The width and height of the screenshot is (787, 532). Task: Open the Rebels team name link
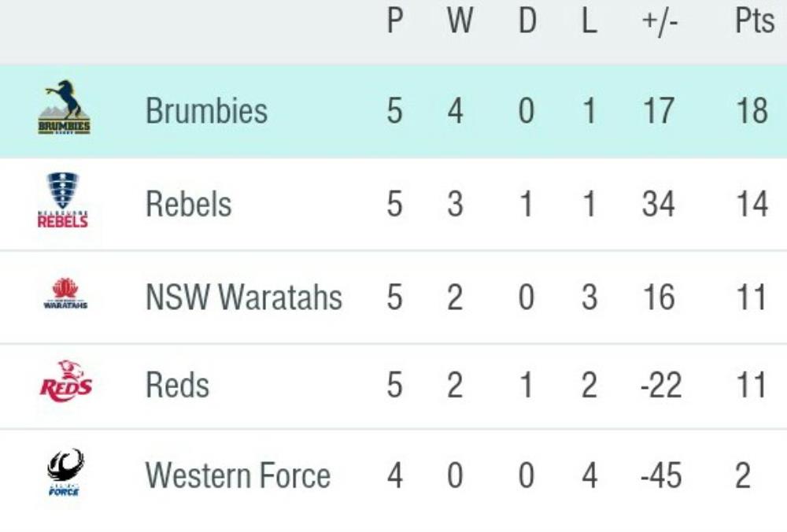[189, 205]
